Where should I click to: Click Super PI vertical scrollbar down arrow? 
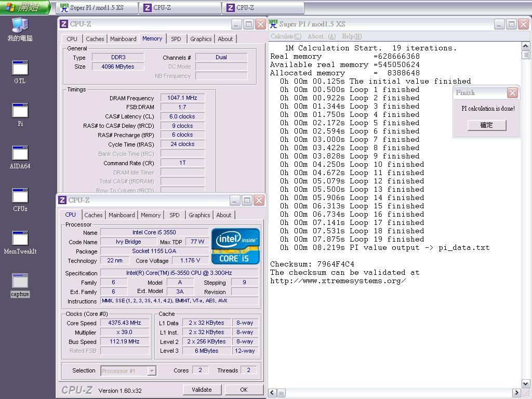tap(526, 384)
